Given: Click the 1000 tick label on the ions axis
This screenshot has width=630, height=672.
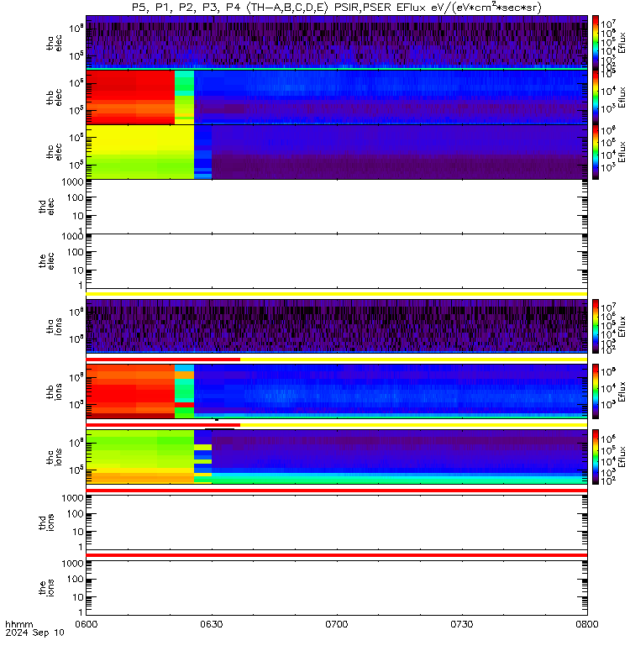Looking at the screenshot, I should (x=72, y=564).
